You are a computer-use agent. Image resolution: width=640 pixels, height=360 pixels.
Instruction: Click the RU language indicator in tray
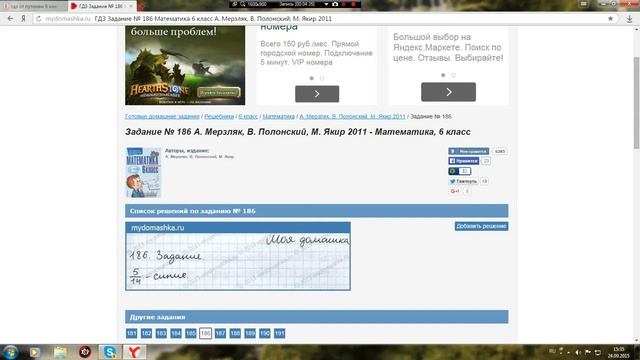pos(552,351)
